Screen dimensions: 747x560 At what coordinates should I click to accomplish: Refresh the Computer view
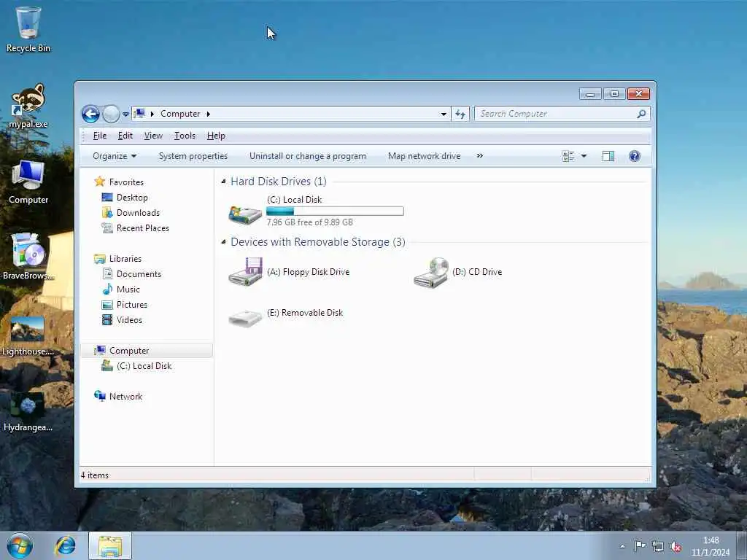[x=460, y=114]
